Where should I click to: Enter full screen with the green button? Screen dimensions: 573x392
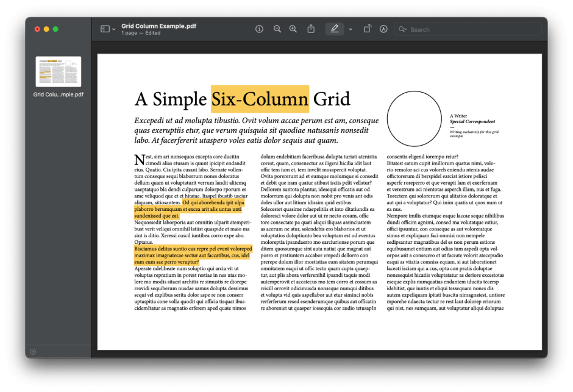click(55, 29)
